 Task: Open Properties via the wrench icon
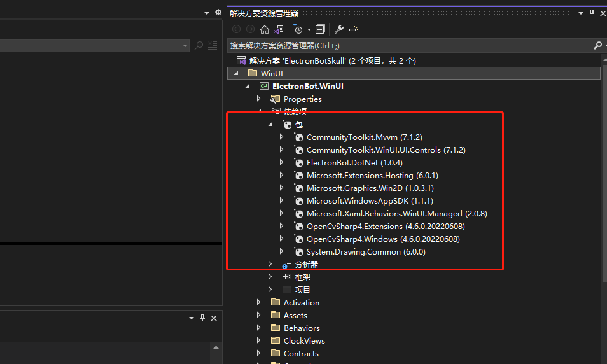click(338, 29)
